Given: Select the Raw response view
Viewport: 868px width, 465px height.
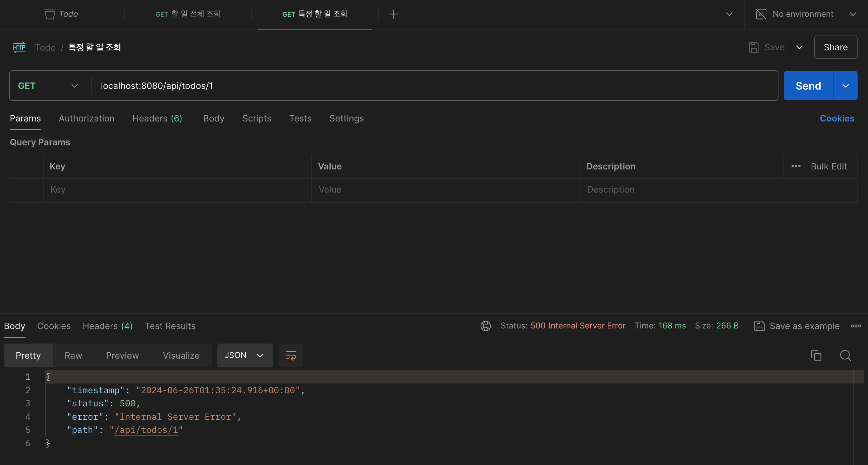Looking at the screenshot, I should tap(73, 356).
